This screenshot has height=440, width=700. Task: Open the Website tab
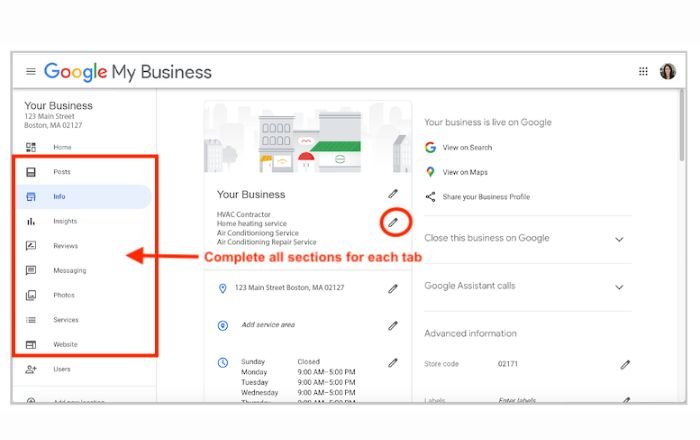pyautogui.click(x=65, y=345)
